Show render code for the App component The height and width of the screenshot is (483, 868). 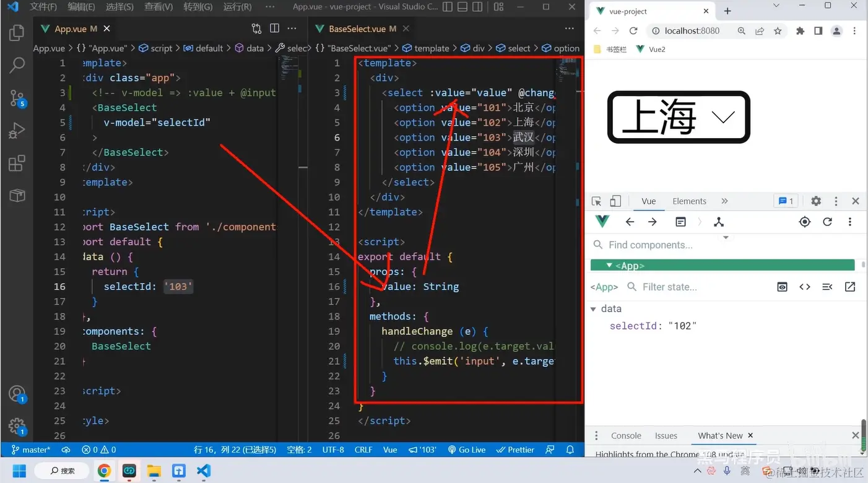pos(805,287)
